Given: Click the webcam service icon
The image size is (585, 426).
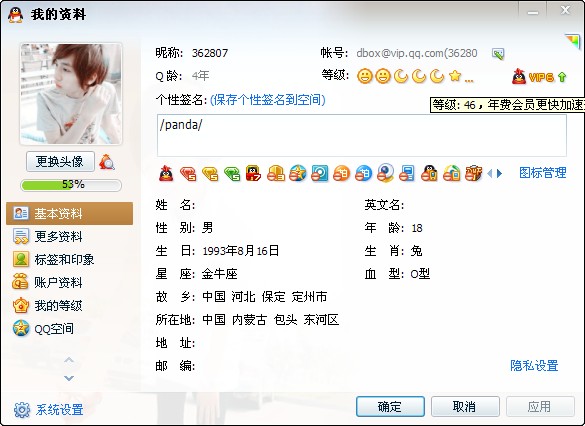Looking at the screenshot, I should tap(385, 173).
